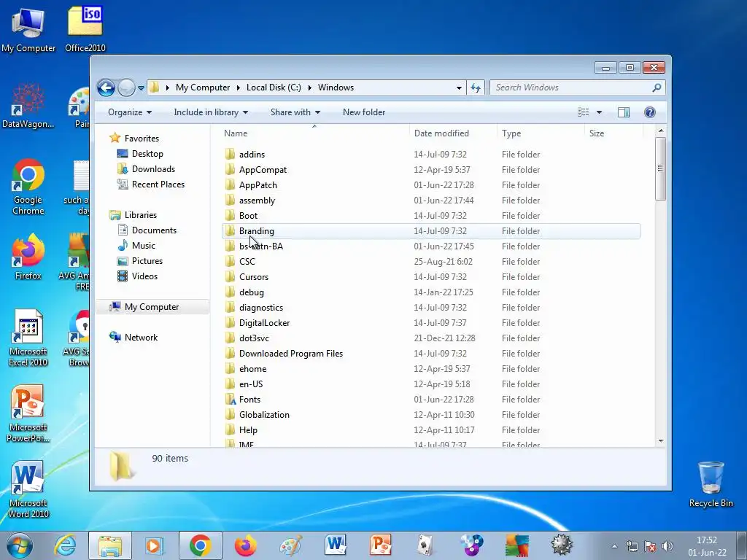Refresh the Windows folder view
Screen dimensions: 747x560
[x=476, y=87]
